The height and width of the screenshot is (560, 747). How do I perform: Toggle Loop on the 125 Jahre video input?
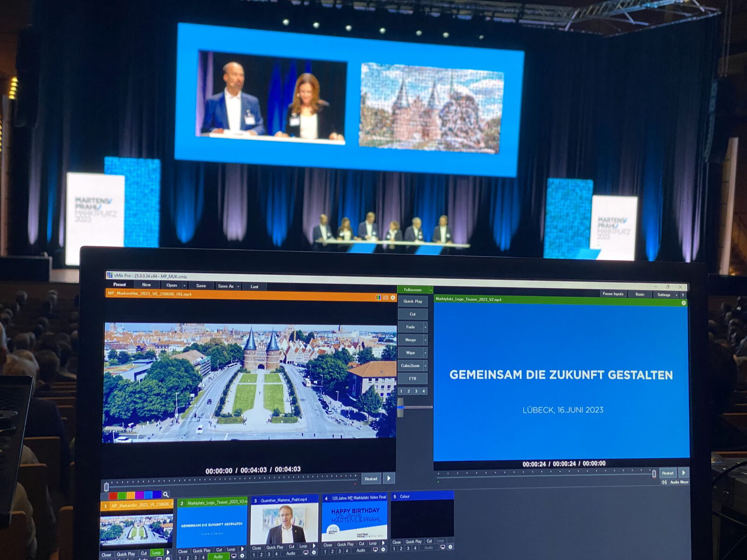point(373,544)
